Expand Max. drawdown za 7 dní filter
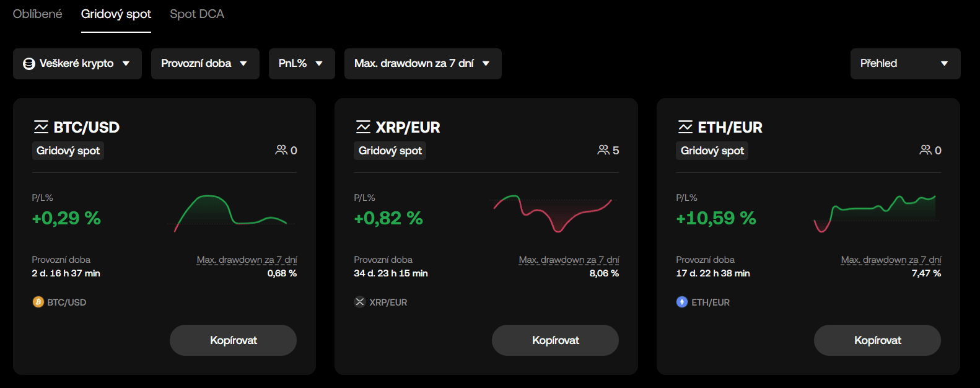Viewport: 980px width, 388px height. 422,64
